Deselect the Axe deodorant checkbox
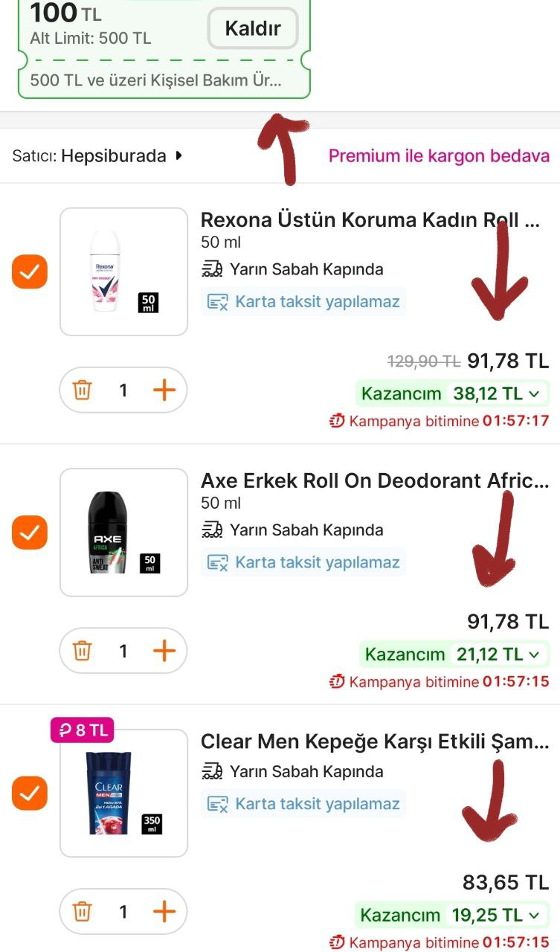 click(30, 533)
